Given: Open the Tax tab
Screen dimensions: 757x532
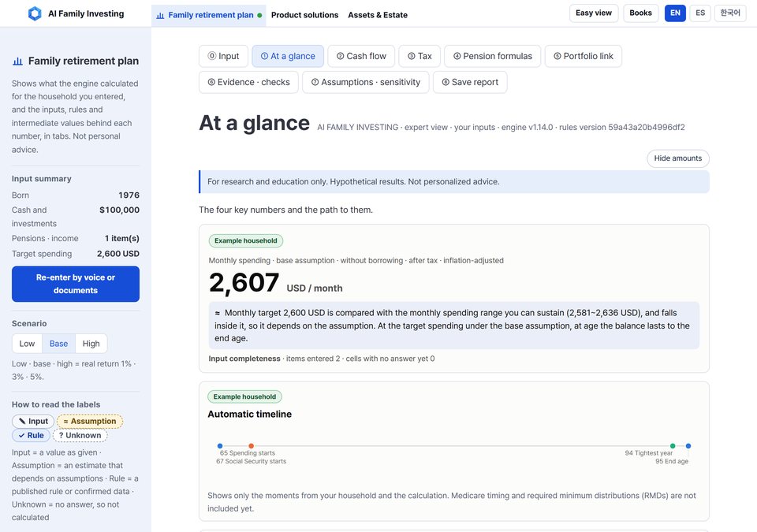Looking at the screenshot, I should 420,56.
